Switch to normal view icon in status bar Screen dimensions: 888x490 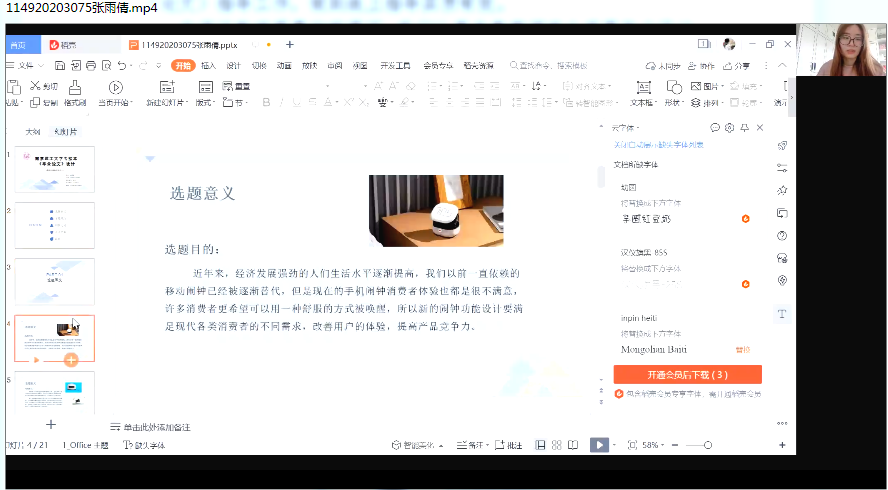(x=540, y=444)
